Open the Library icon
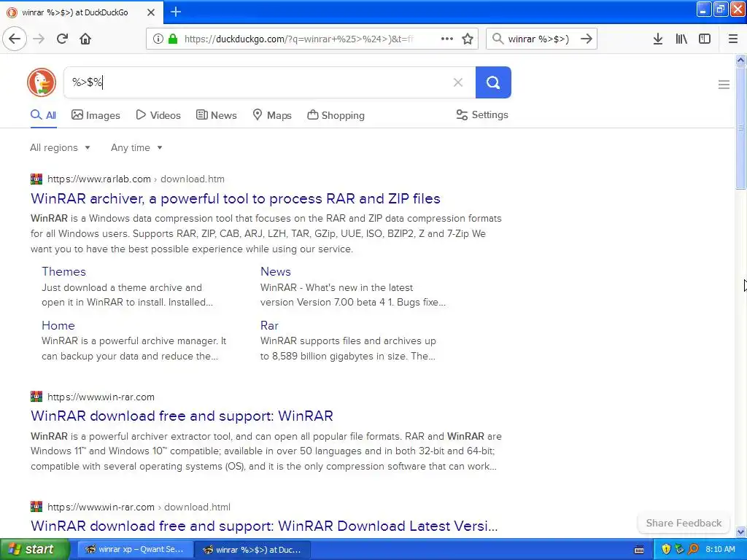 click(681, 39)
